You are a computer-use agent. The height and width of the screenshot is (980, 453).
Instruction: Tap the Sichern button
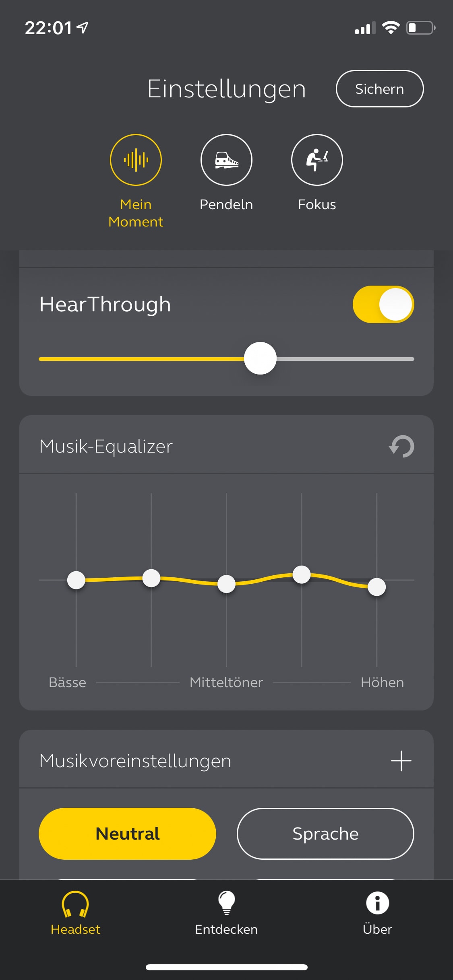(380, 89)
